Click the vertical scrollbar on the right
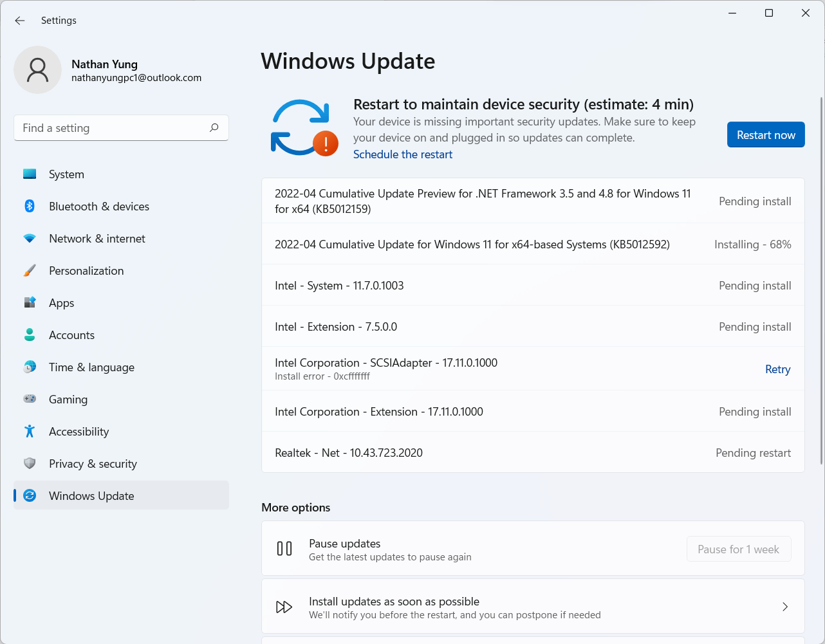This screenshot has width=825, height=644. click(821, 281)
